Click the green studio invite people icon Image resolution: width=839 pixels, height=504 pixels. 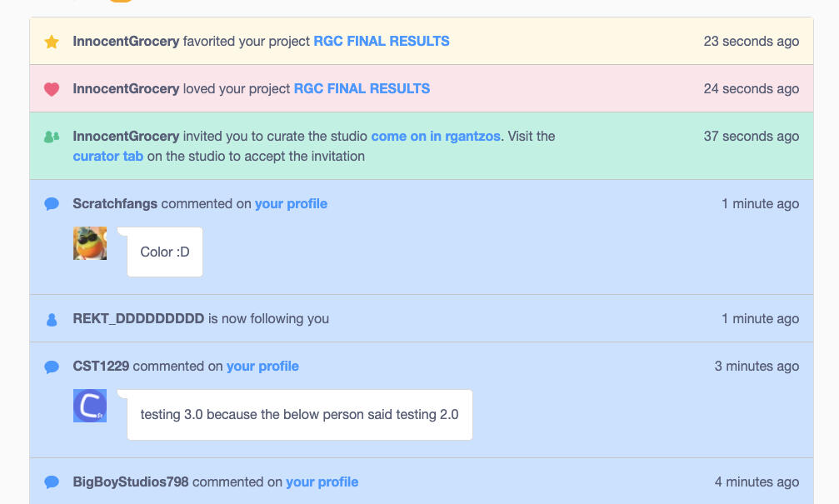coord(52,137)
